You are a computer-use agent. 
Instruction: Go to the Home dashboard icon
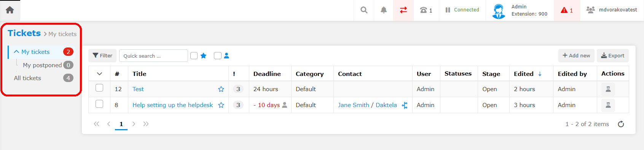pyautogui.click(x=10, y=10)
